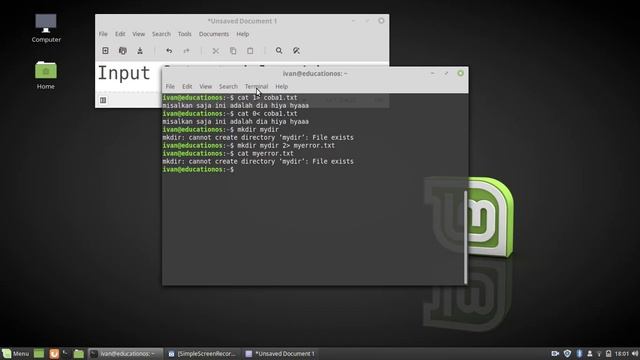The image size is (640, 360).
Task: Click the Copy icon in text editor toolbar
Action: pos(233,51)
